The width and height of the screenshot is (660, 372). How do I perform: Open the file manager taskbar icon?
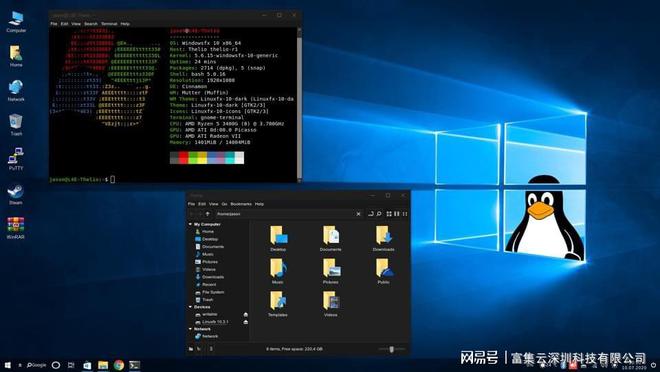(103, 365)
